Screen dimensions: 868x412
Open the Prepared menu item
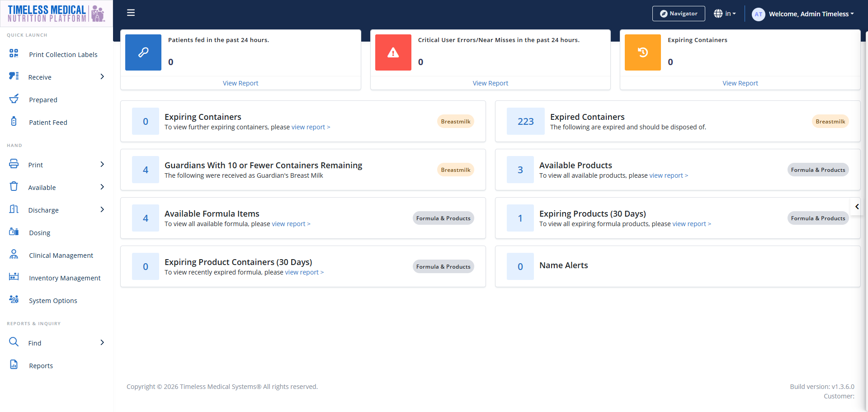click(43, 100)
